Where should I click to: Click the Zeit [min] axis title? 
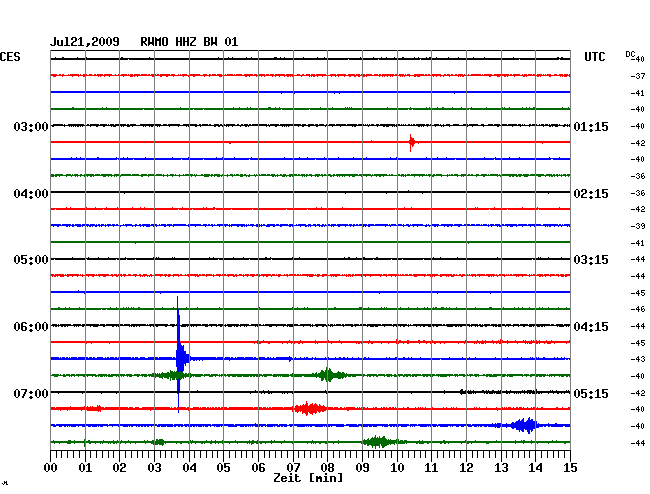pyautogui.click(x=308, y=478)
